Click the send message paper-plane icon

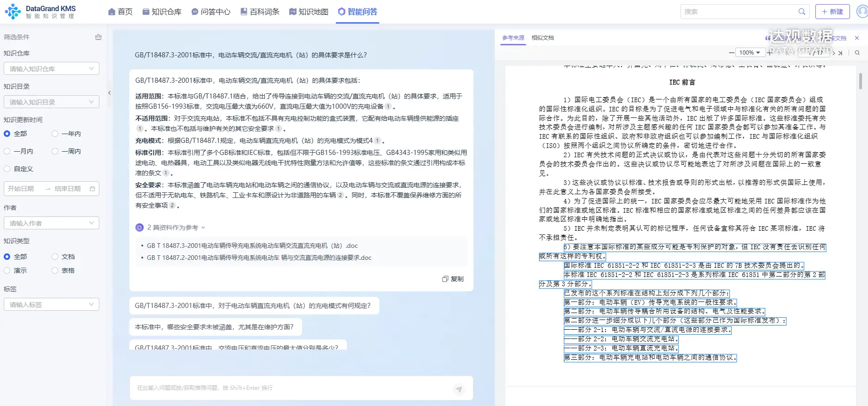[x=459, y=389]
